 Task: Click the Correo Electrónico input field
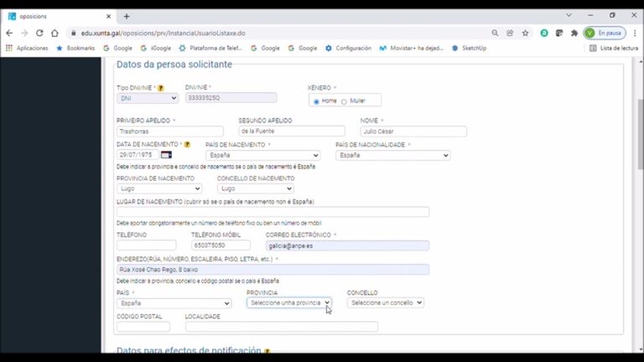(x=348, y=246)
